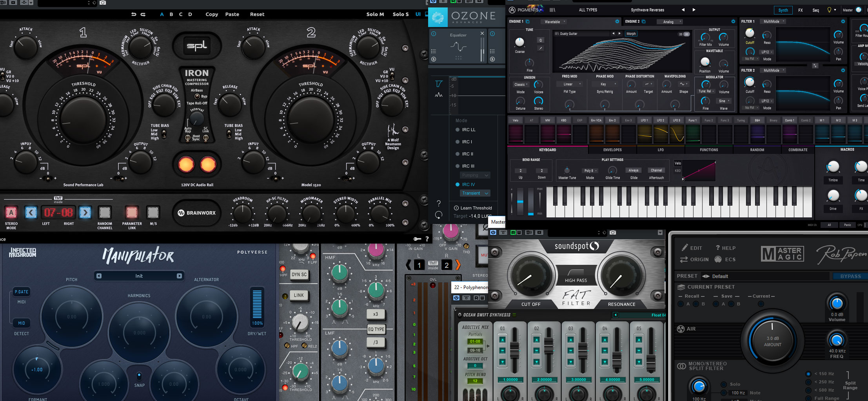The height and width of the screenshot is (401, 868).
Task: Click the red Stereo Mode A button
Action: (x=11, y=213)
